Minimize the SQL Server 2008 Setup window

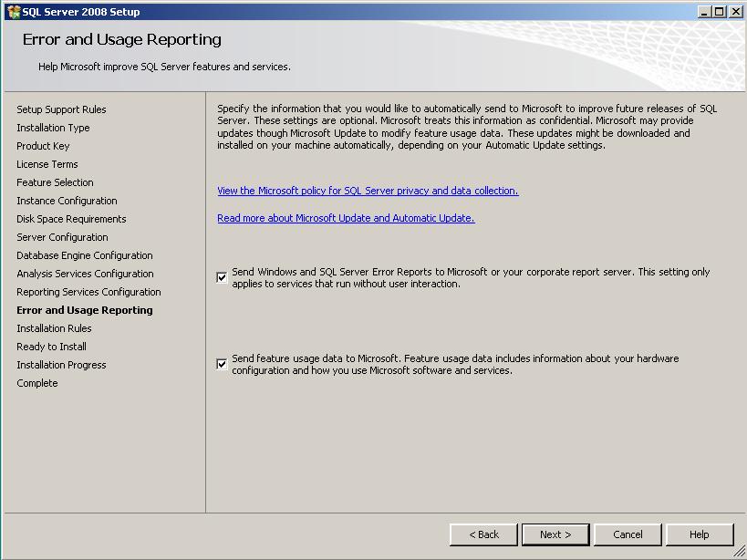pyautogui.click(x=704, y=12)
